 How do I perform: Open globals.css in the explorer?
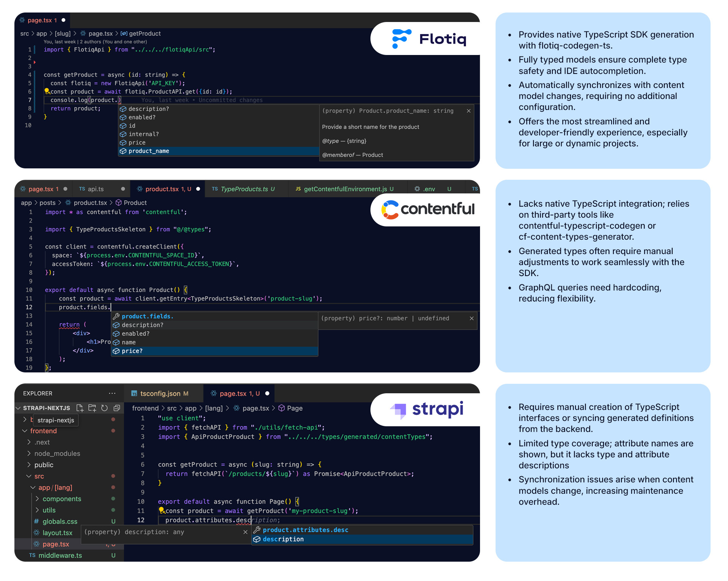tap(60, 521)
